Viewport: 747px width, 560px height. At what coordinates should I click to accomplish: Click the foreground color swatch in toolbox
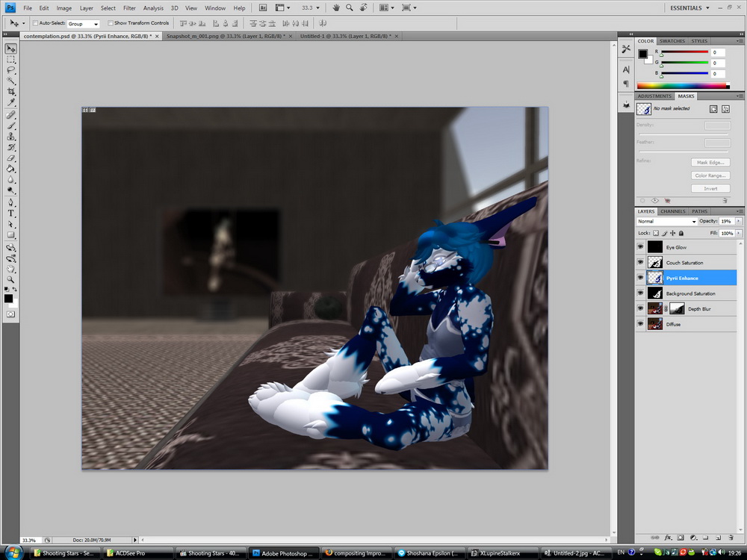click(8, 298)
